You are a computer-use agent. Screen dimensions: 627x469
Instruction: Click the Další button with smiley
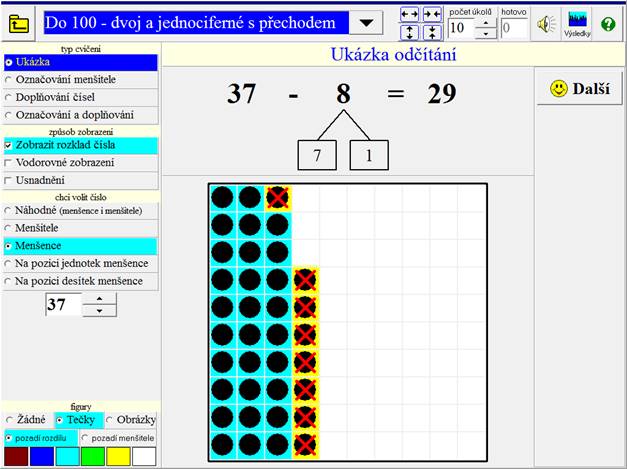coord(579,89)
